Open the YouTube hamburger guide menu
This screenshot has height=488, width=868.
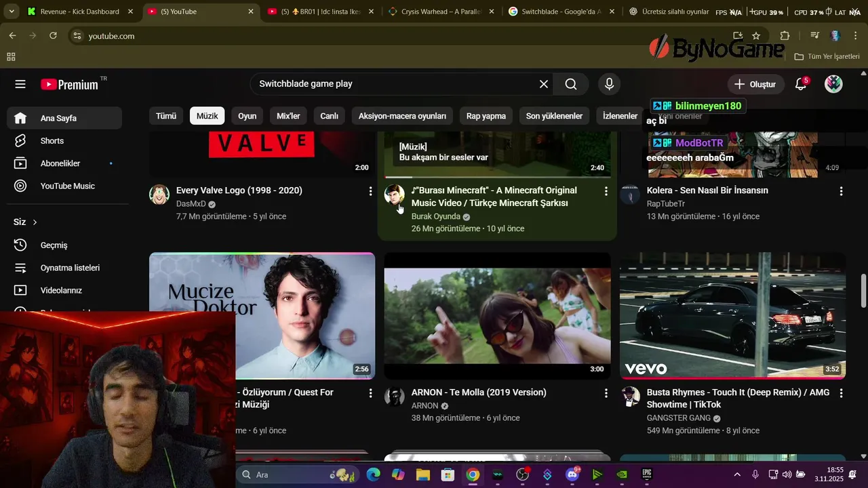pos(20,84)
